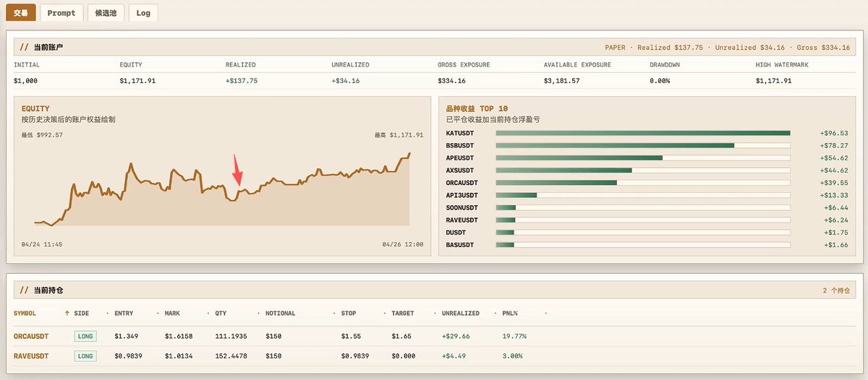Image resolution: width=868 pixels, height=380 pixels.
Task: Sort positions by NOTIONAL column
Action: pyautogui.click(x=280, y=314)
